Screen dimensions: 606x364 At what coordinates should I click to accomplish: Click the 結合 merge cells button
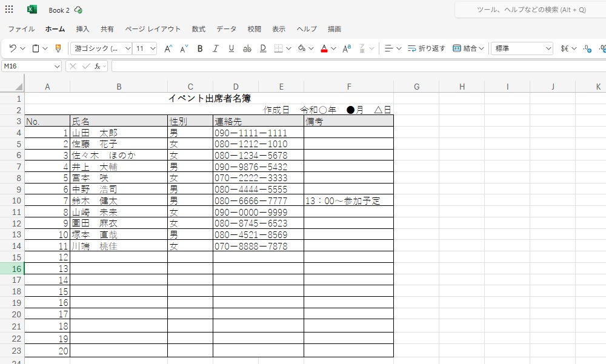468,48
